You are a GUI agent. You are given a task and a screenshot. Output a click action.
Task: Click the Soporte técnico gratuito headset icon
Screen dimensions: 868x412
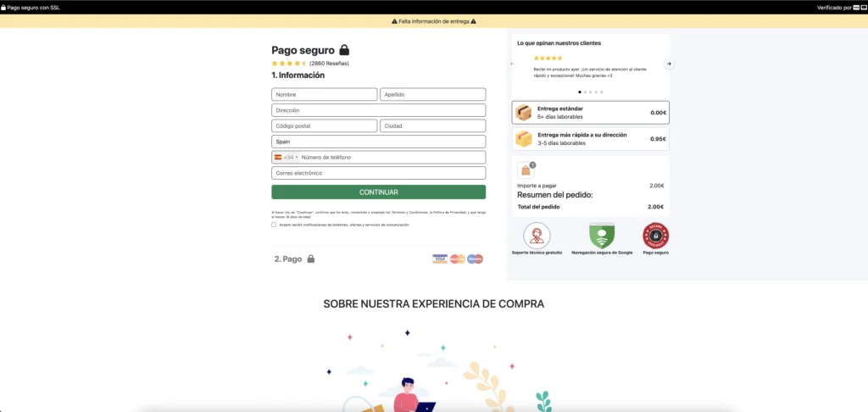(x=537, y=236)
